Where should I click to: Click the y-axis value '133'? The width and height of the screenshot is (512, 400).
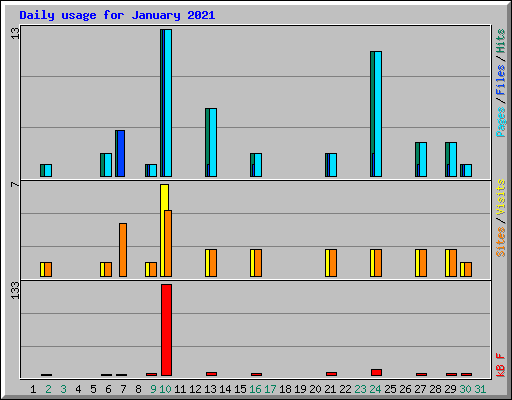click(x=15, y=290)
